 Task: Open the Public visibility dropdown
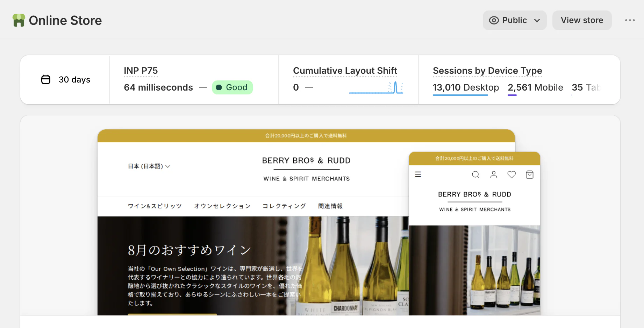pyautogui.click(x=515, y=20)
